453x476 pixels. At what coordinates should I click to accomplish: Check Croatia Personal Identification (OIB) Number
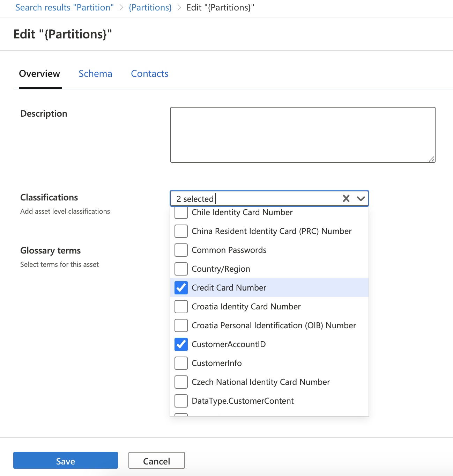point(181,325)
